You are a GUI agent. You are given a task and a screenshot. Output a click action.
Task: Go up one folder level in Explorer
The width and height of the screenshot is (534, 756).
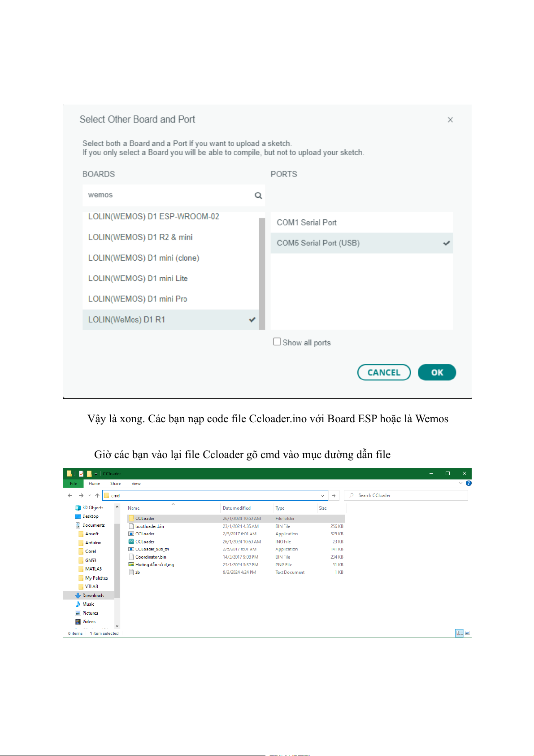[97, 495]
